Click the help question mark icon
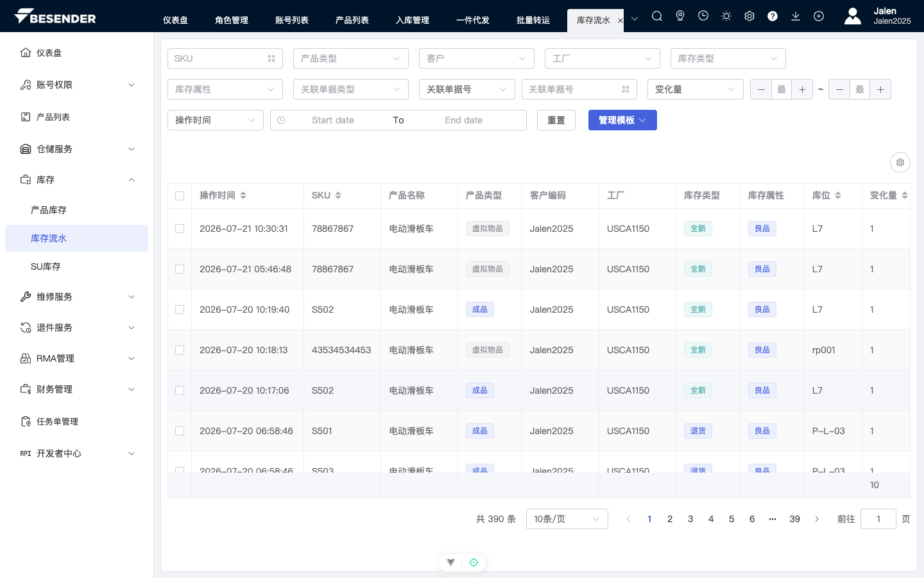Screen dimensions: 924x578 coord(773,16)
